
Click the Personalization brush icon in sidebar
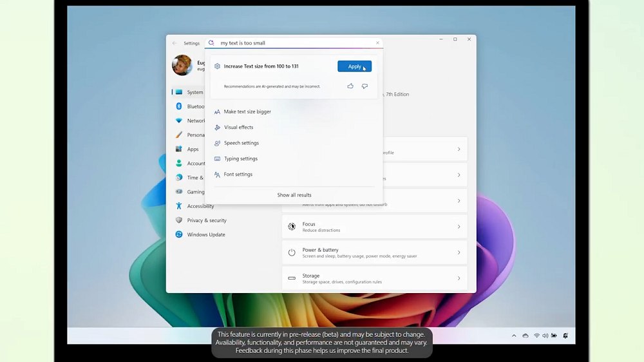(x=178, y=135)
